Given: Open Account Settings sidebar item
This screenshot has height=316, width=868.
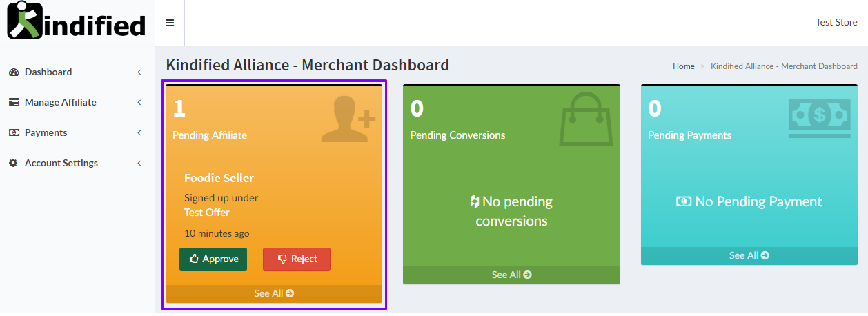Looking at the screenshot, I should 61,163.
